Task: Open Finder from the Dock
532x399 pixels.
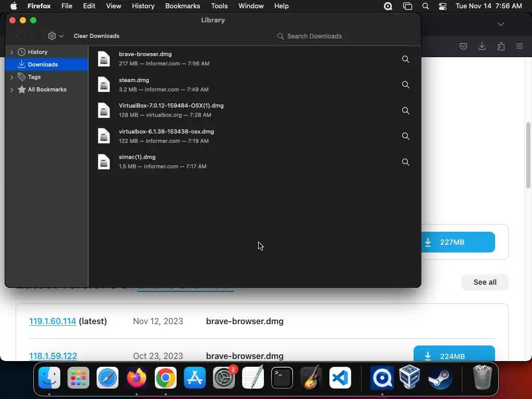Action: (x=49, y=377)
